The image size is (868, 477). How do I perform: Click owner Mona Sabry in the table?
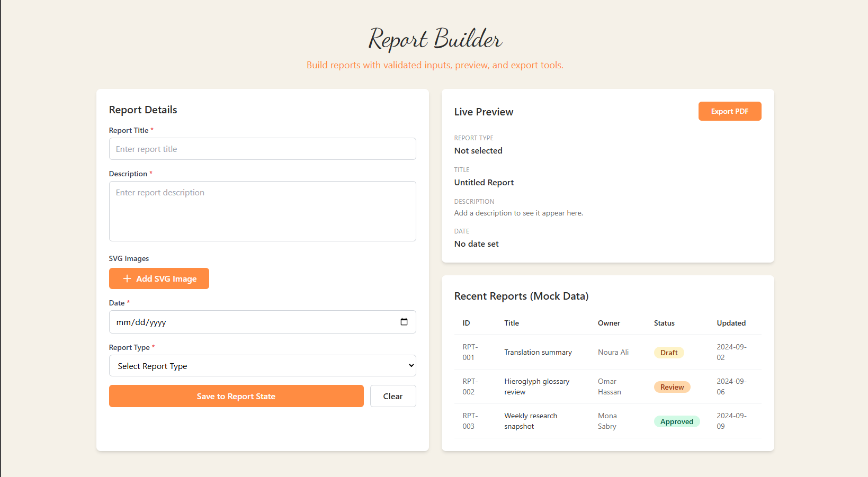[x=607, y=421]
